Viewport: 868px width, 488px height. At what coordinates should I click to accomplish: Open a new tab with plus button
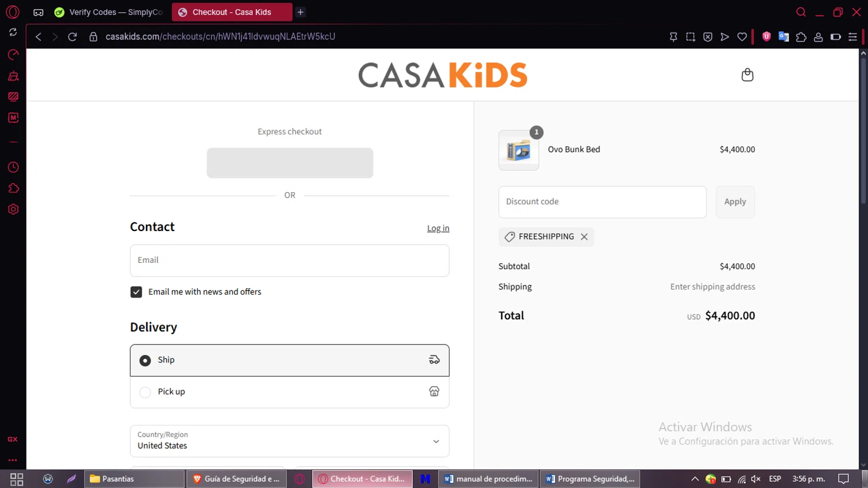pos(300,12)
